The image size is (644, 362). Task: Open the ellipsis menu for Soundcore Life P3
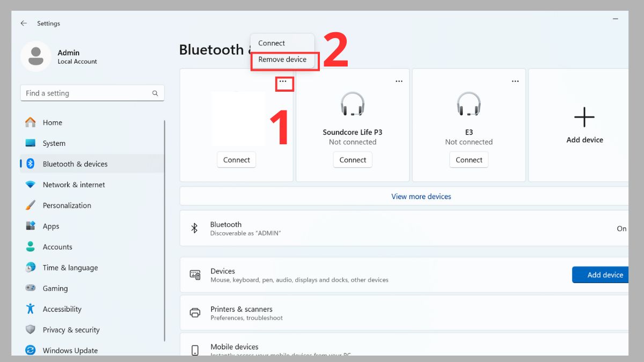[399, 81]
